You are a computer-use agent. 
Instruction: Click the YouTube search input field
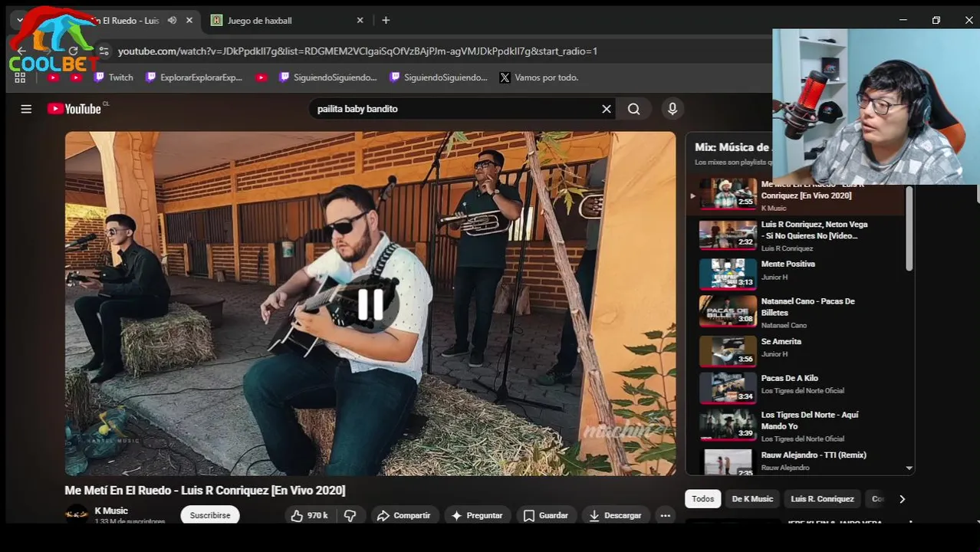coord(456,109)
